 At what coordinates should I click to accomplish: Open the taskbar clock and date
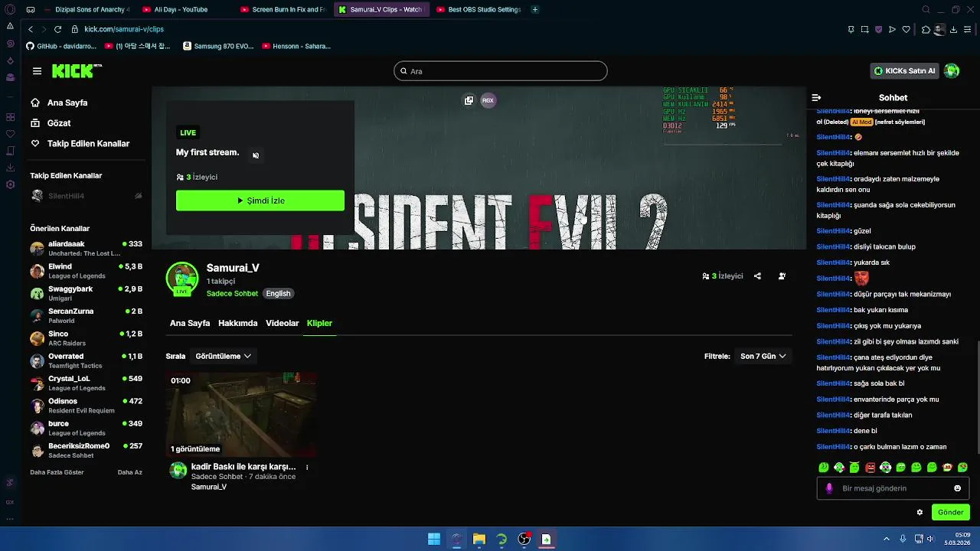click(x=958, y=539)
